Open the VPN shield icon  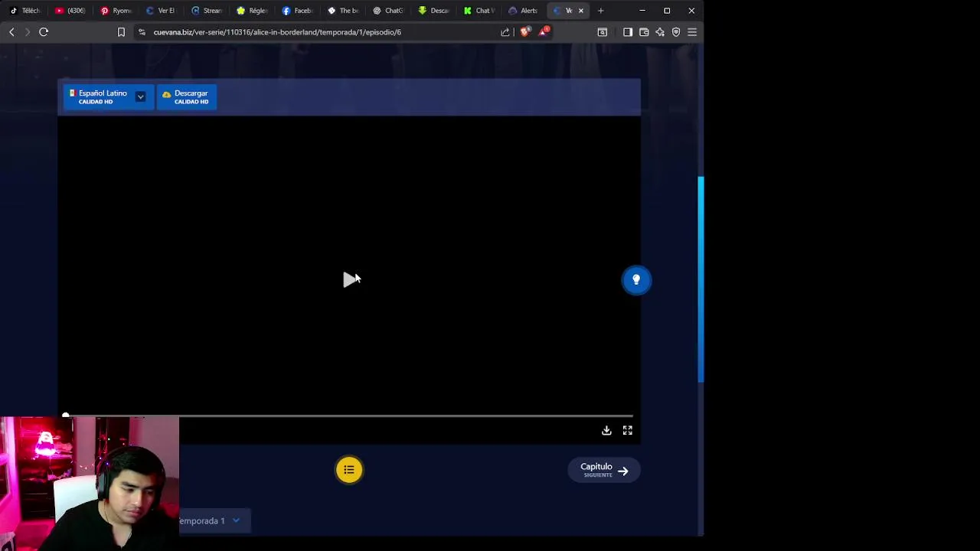point(676,32)
